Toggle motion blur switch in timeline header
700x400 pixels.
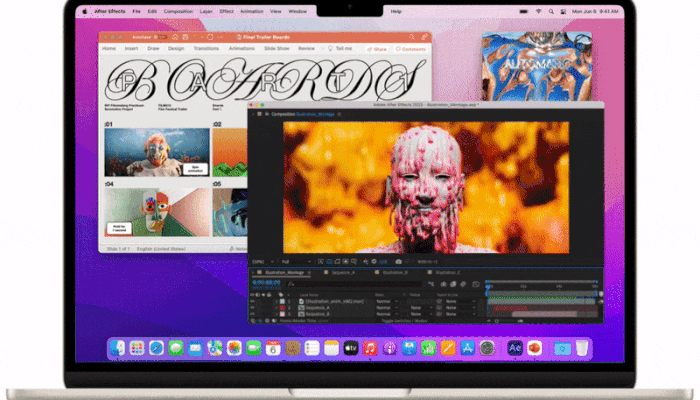(463, 284)
